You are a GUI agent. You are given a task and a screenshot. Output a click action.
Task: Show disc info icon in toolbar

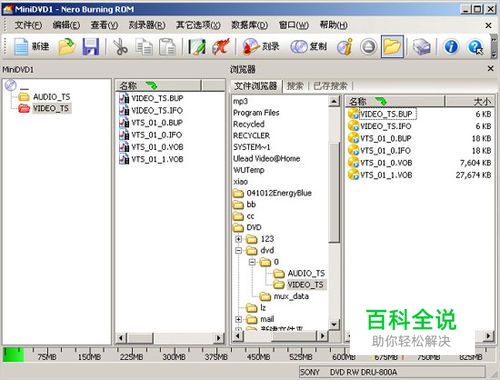click(345, 46)
